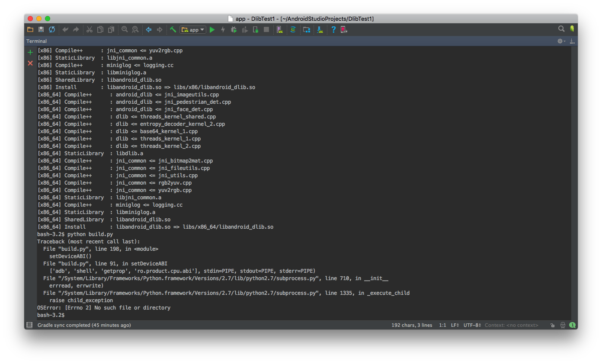Click the 'python build.py' command line

(x=75, y=234)
